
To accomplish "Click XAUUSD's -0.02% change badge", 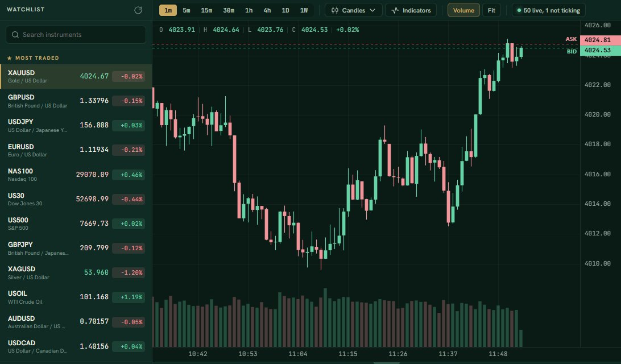I will [129, 76].
